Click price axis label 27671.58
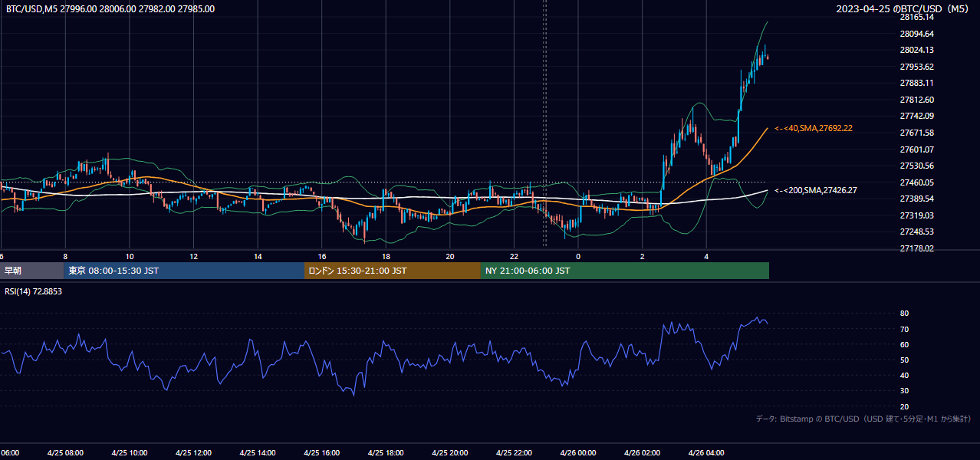 (917, 133)
